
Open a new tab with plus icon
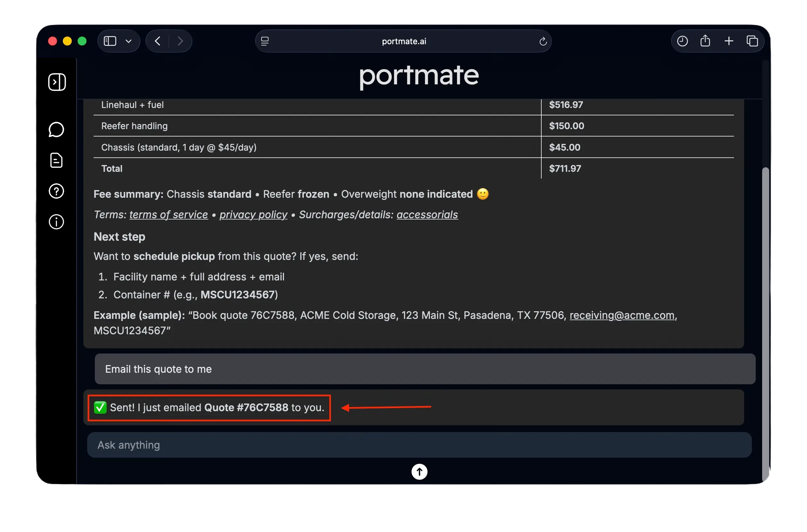click(729, 41)
